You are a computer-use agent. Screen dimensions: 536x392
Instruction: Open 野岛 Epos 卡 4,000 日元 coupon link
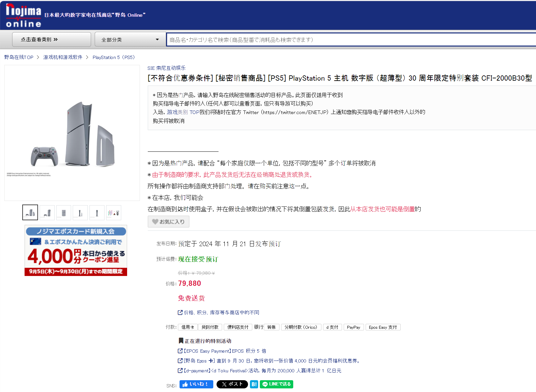click(272, 361)
